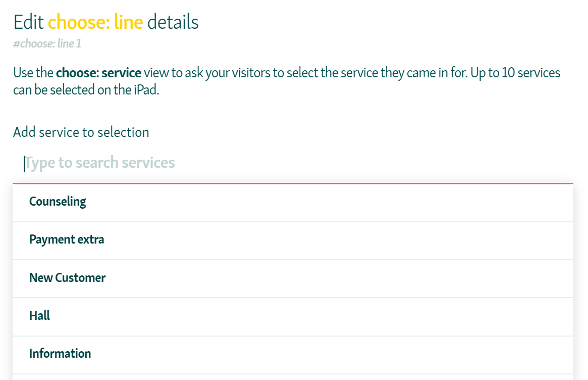Image resolution: width=588 pixels, height=380 pixels.
Task: Open the Counseling suggestion row
Action: coord(58,201)
